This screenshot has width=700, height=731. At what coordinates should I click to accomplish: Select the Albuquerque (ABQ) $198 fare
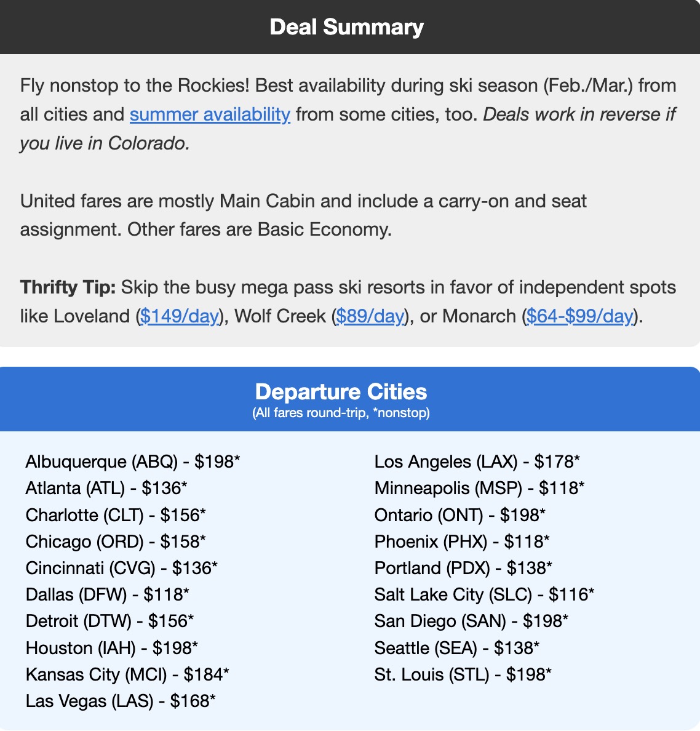(133, 461)
